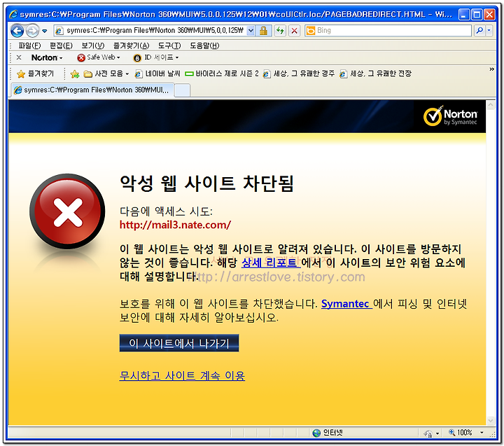Expand the address bar URL dropdown arrow
504x446 pixels.
click(x=251, y=31)
